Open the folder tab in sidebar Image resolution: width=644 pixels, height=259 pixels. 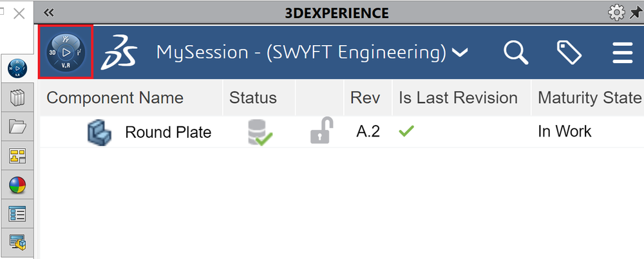pyautogui.click(x=17, y=127)
